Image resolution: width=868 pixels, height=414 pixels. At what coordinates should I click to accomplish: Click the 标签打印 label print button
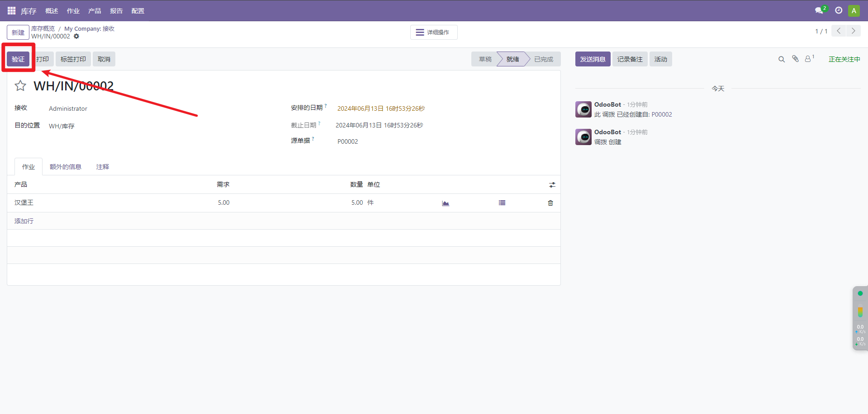73,59
